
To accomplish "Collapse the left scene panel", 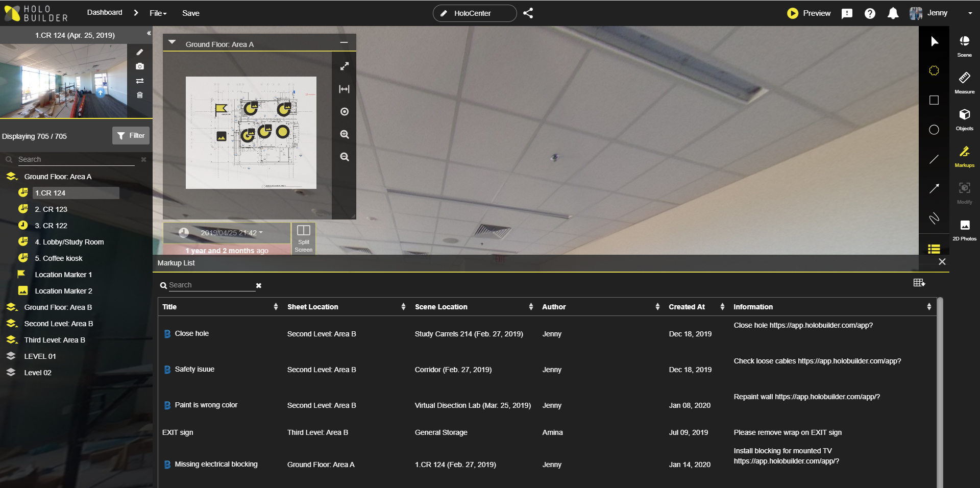I will pos(149,34).
